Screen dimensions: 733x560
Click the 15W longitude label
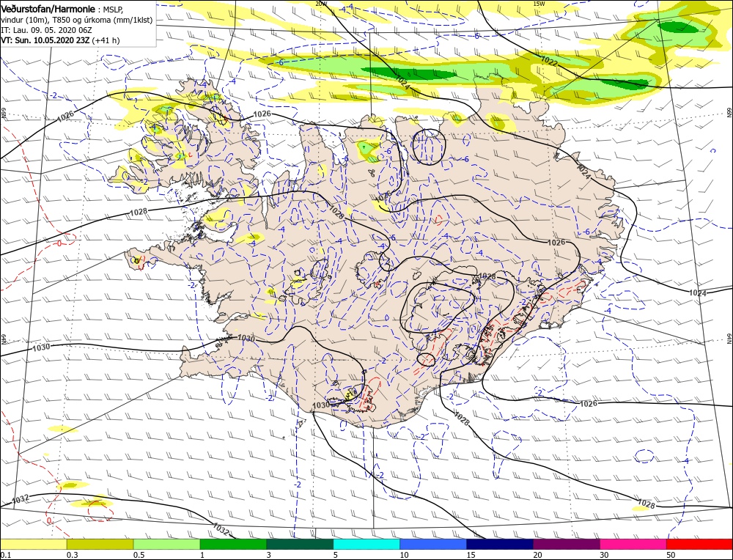(539, 3)
